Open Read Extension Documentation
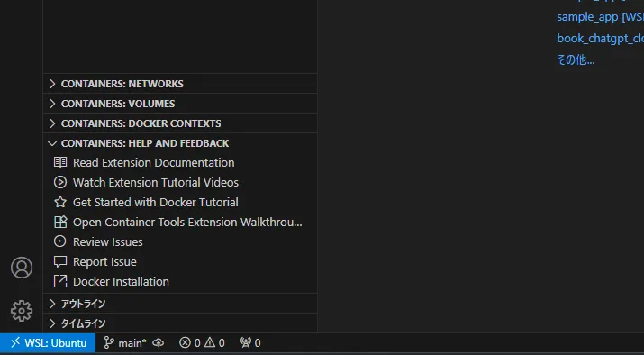Viewport: 644px width, 355px height. click(x=180, y=163)
